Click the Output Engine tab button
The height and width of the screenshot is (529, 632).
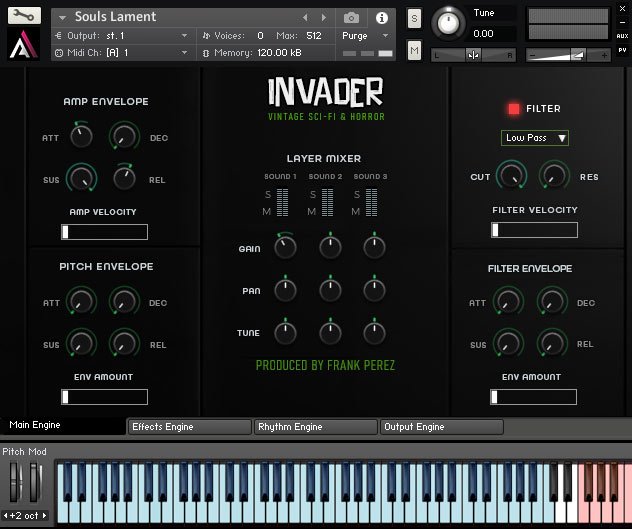click(x=441, y=427)
